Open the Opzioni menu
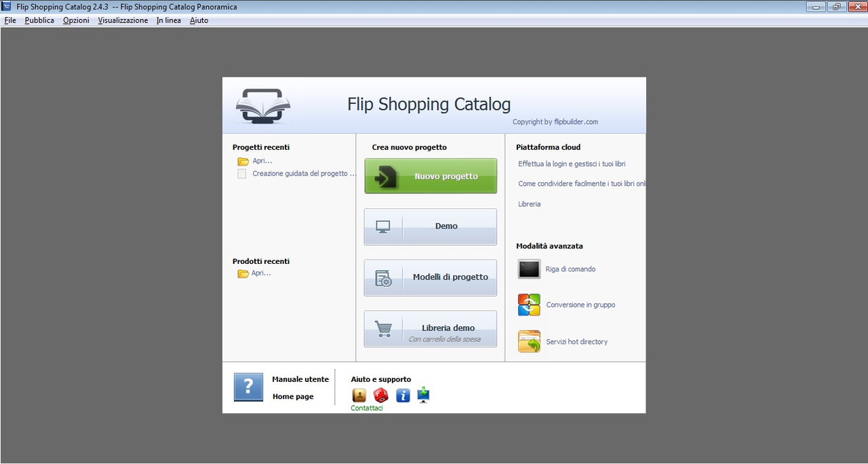 [x=76, y=20]
